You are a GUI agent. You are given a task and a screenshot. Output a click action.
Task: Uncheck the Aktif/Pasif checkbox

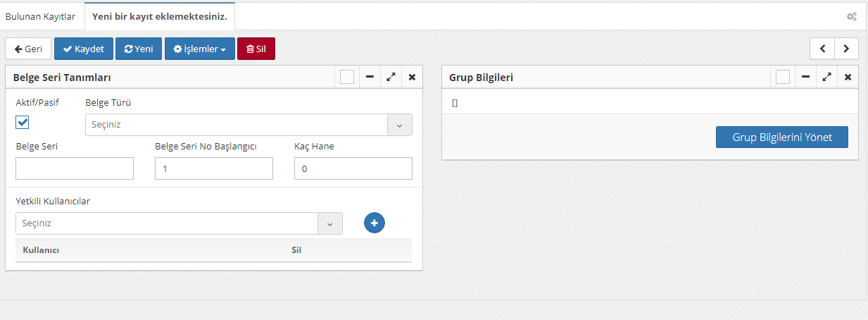pyautogui.click(x=23, y=123)
